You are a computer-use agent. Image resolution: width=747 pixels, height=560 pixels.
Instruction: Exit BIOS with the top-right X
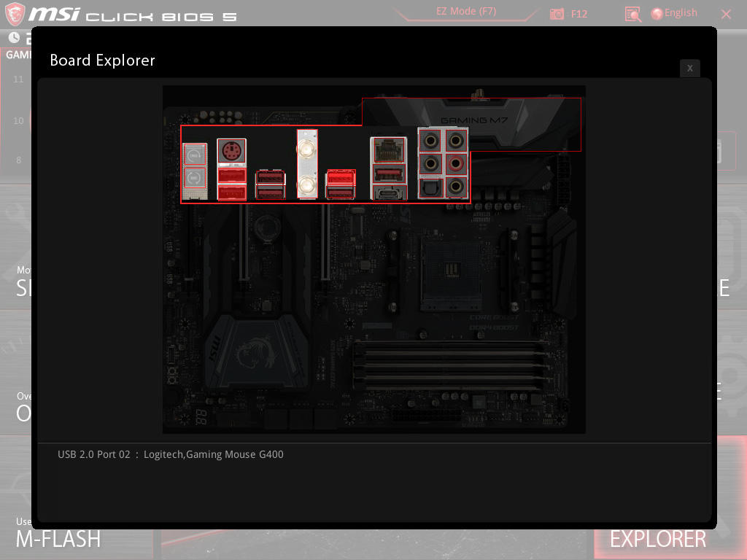coord(726,15)
